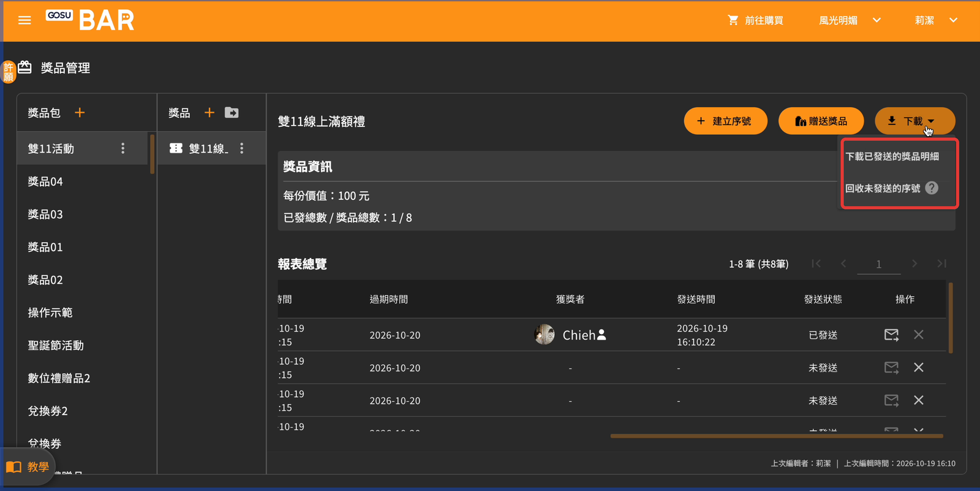The height and width of the screenshot is (491, 980).
Task: Select 下載已發送的獎品明細 menu item
Action: (892, 156)
